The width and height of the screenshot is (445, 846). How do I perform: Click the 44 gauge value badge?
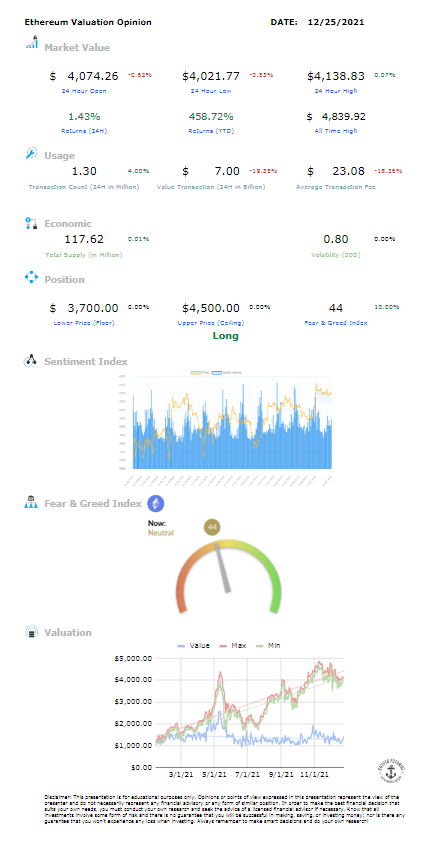(213, 527)
